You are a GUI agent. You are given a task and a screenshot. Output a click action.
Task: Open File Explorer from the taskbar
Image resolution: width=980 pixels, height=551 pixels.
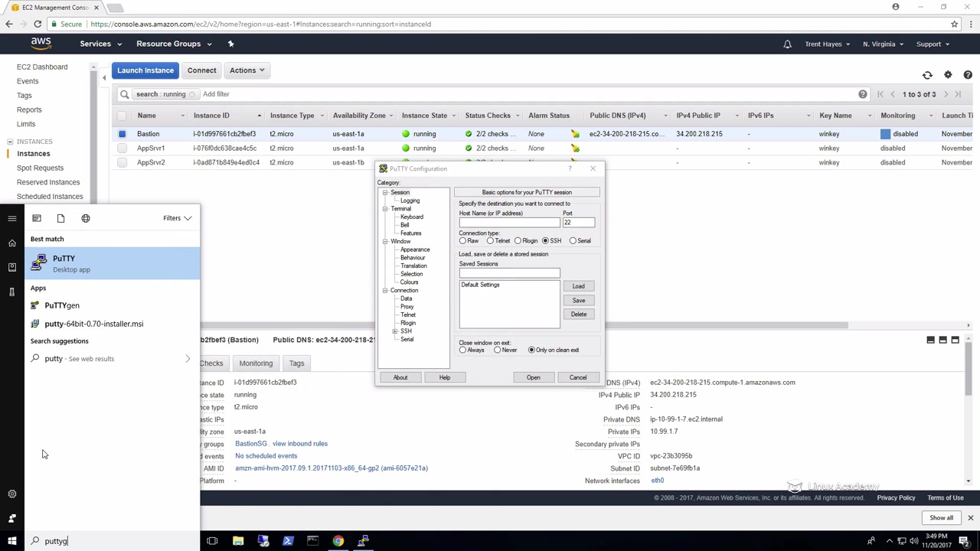point(238,541)
